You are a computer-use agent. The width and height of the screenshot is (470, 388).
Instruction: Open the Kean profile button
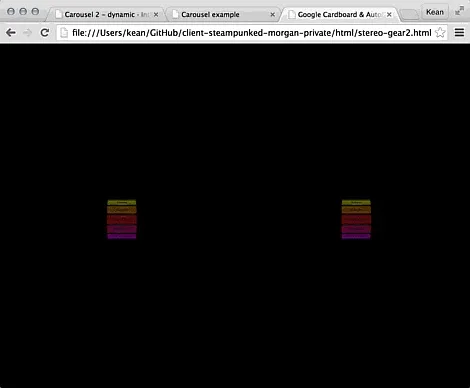pyautogui.click(x=435, y=12)
